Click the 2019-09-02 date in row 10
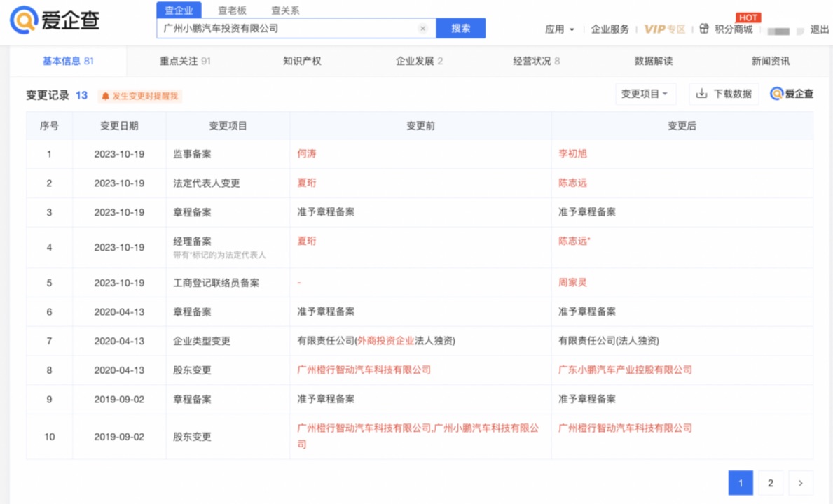Viewport: 833px width, 504px height. (119, 437)
